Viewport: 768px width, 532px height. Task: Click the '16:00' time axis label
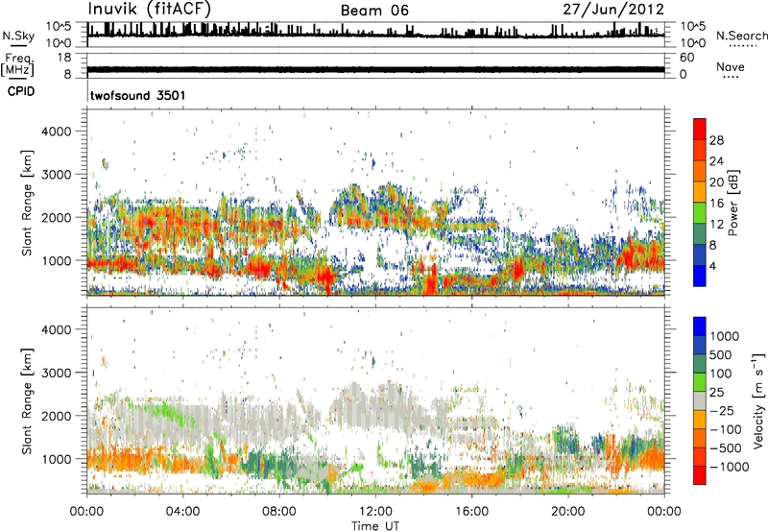pos(471,512)
